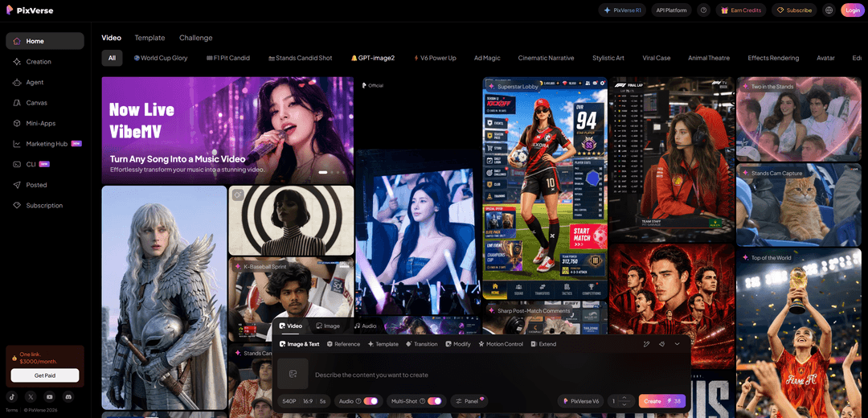The height and width of the screenshot is (418, 868).
Task: Select the Extend creation mode
Action: (543, 344)
